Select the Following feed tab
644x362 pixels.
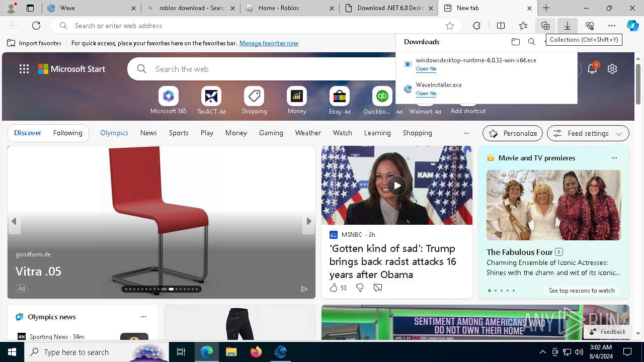pyautogui.click(x=67, y=133)
